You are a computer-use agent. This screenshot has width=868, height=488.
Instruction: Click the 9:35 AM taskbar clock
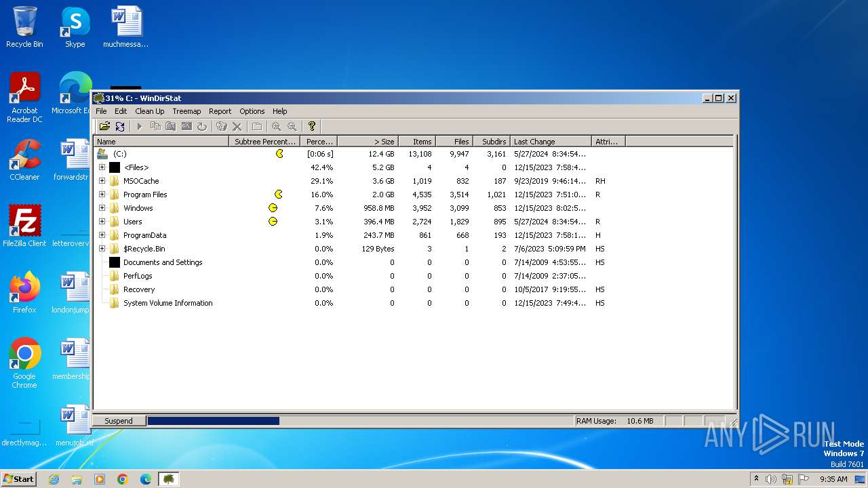tap(833, 479)
